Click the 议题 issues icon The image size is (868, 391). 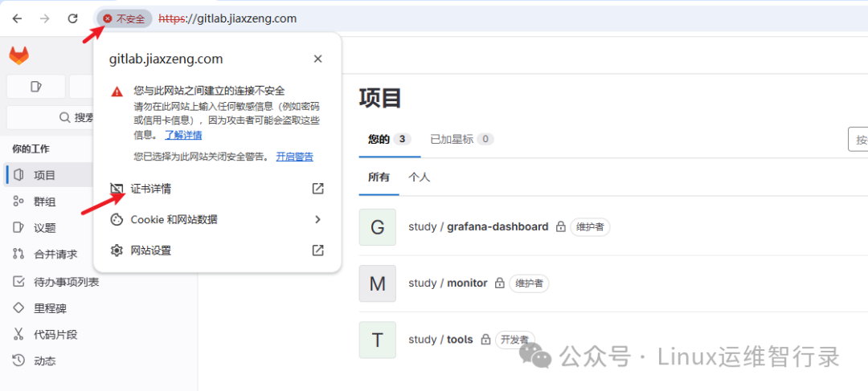18,228
